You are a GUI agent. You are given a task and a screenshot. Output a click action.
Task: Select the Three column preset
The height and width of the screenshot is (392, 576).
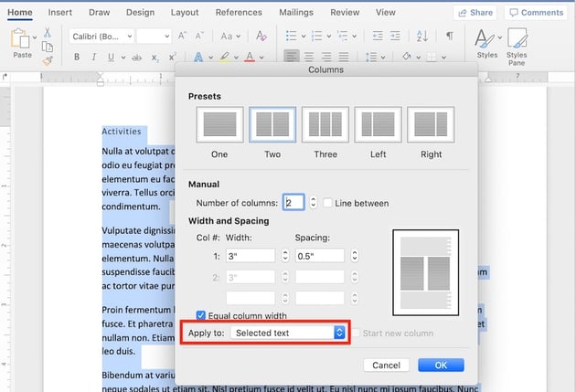tap(325, 124)
